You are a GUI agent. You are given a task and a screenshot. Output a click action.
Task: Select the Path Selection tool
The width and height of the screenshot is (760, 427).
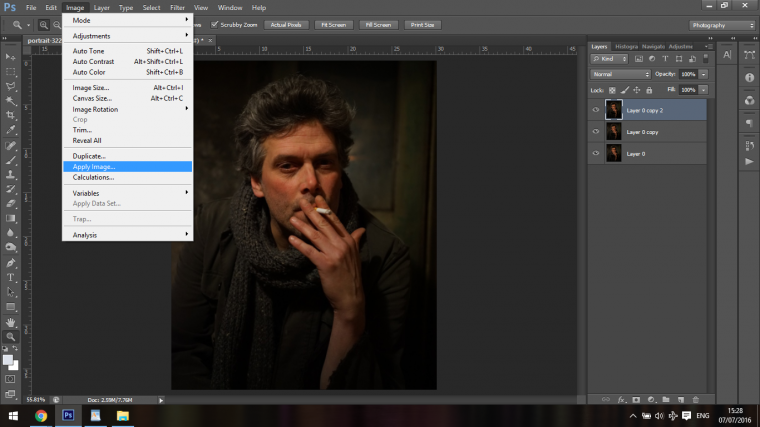[10, 292]
